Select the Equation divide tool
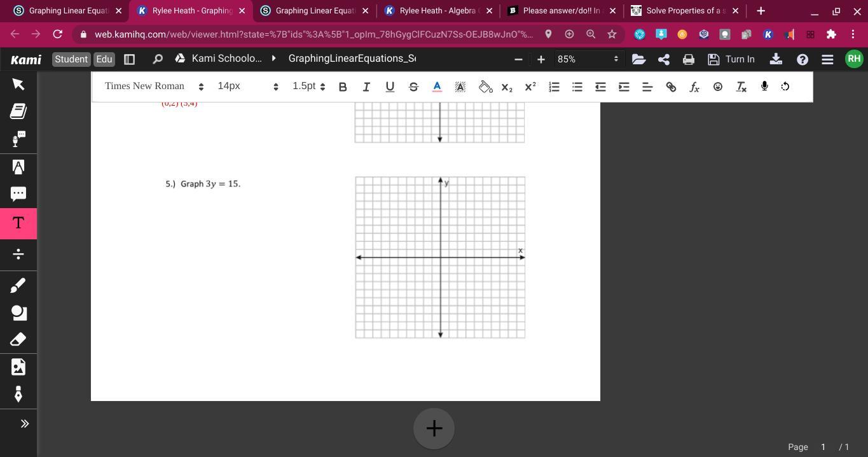This screenshot has width=868, height=457. [x=18, y=255]
